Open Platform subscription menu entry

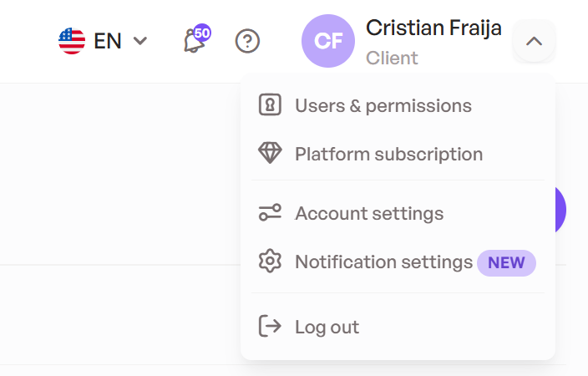click(x=398, y=154)
